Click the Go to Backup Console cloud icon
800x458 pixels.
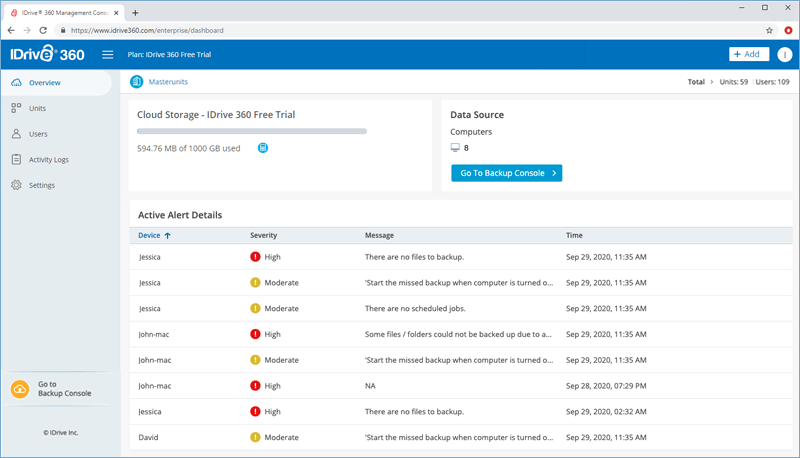pos(20,389)
